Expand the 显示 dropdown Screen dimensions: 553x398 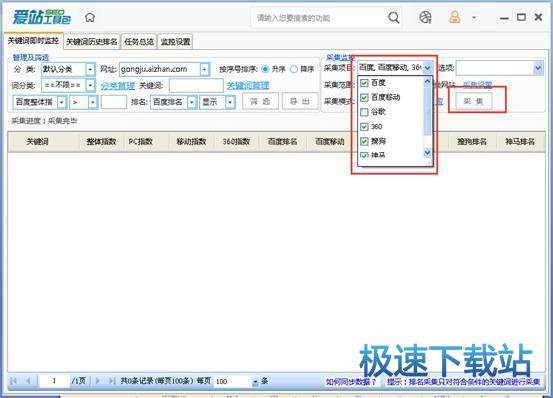tap(230, 102)
